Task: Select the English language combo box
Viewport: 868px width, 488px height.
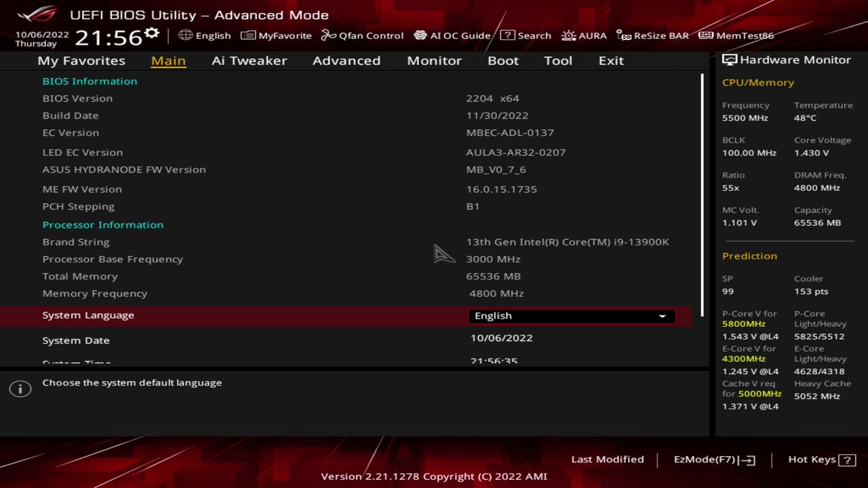Action: coord(572,316)
